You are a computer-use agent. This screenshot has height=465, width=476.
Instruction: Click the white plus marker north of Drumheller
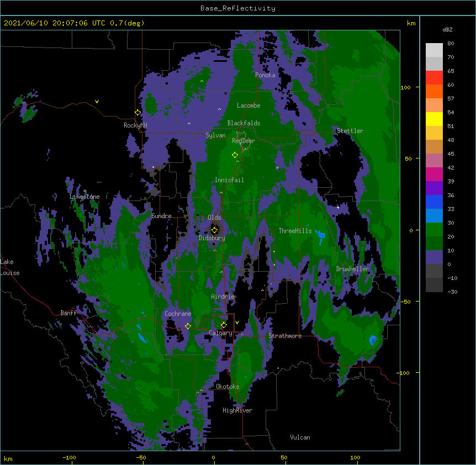(x=338, y=207)
